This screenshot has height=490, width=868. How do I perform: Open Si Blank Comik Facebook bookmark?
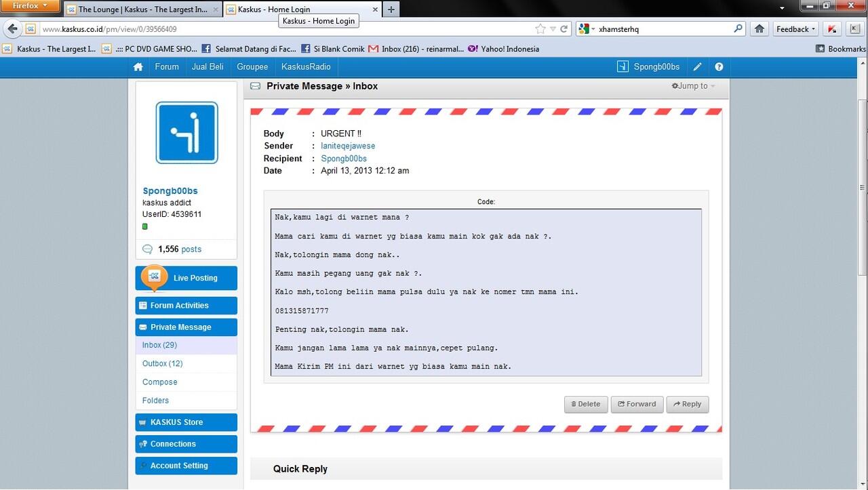[x=333, y=49]
